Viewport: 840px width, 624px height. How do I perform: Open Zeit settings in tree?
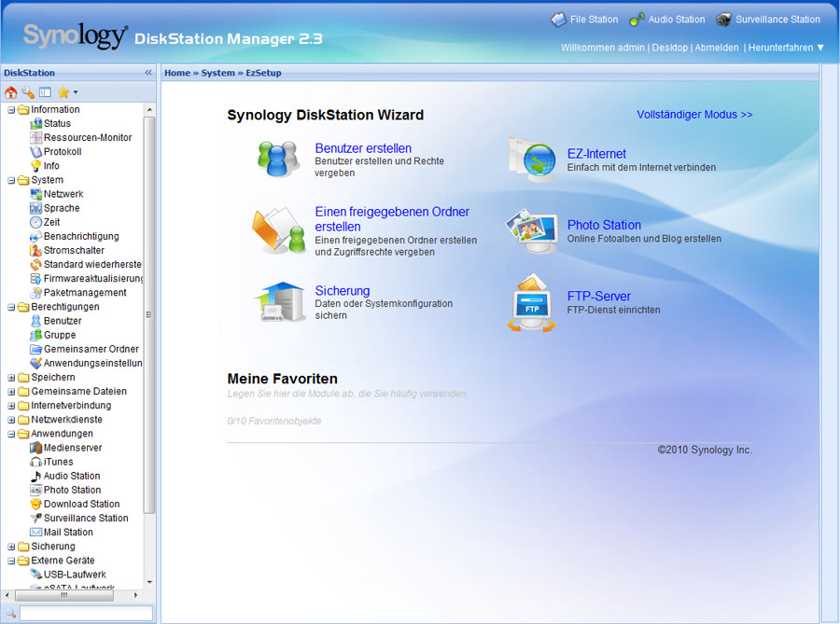coord(45,222)
